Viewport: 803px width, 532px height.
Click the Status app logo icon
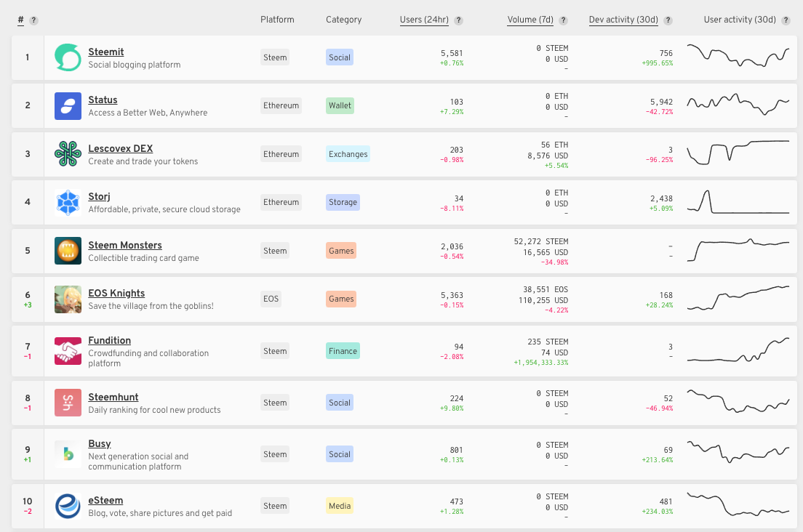tap(68, 106)
